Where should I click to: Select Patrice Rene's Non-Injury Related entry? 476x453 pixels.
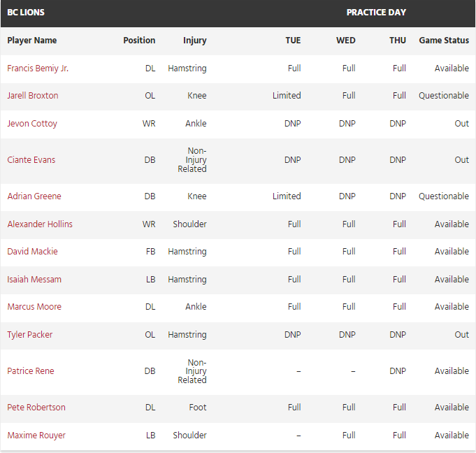pyautogui.click(x=192, y=371)
